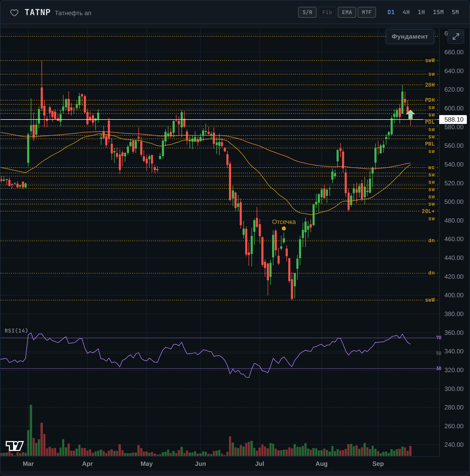Switch to D1 timeframe
This screenshot has width=470, height=476.
(391, 12)
